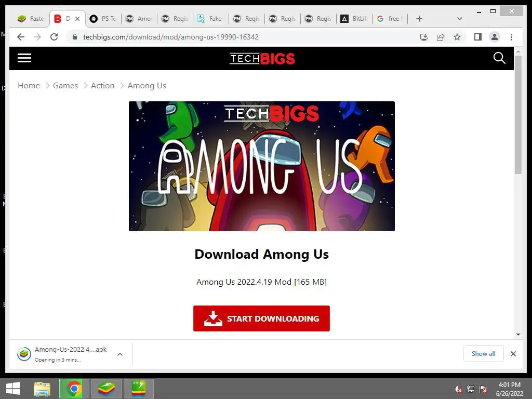532x399 pixels.
Task: Switch to the Faste BlueStacks tab
Action: pyautogui.click(x=31, y=19)
